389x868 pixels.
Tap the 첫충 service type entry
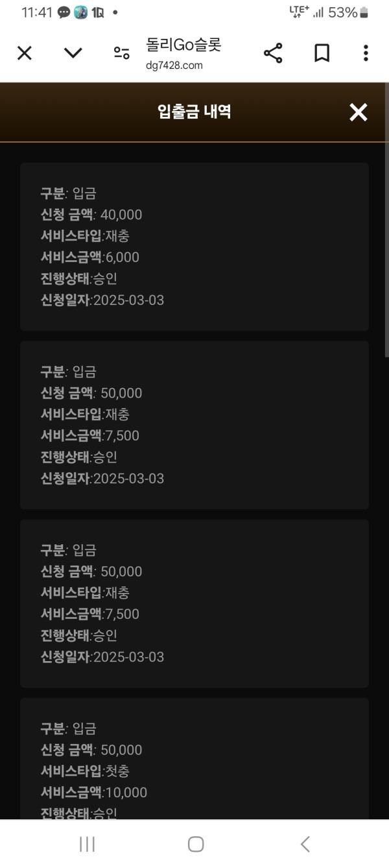117,771
